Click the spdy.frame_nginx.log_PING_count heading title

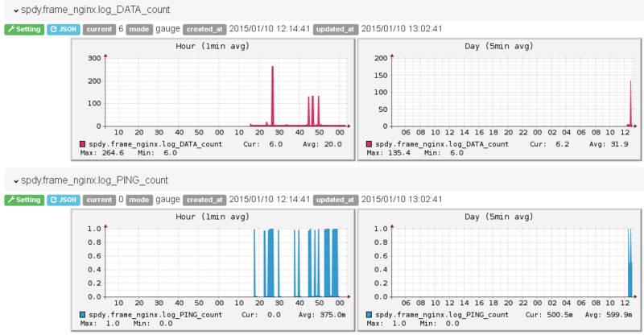click(94, 180)
